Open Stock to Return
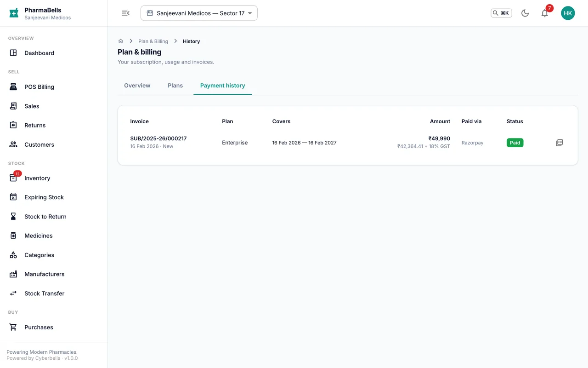 (x=54, y=217)
